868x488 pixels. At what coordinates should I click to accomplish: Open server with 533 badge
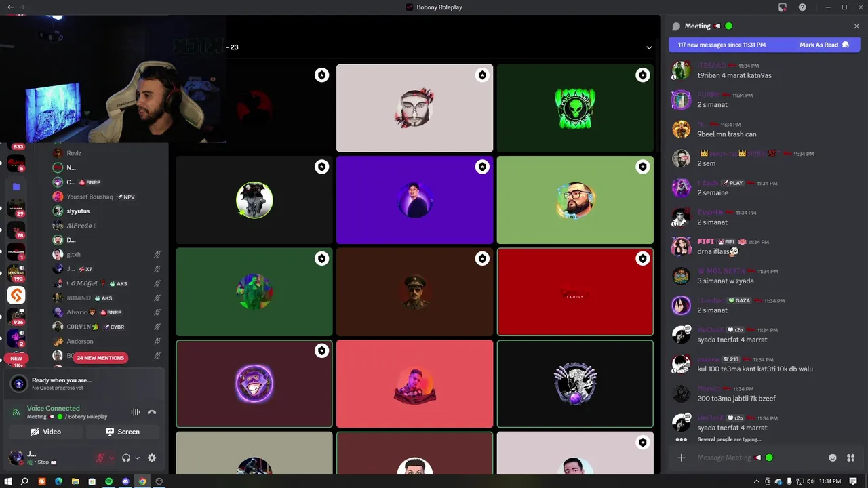click(16, 146)
